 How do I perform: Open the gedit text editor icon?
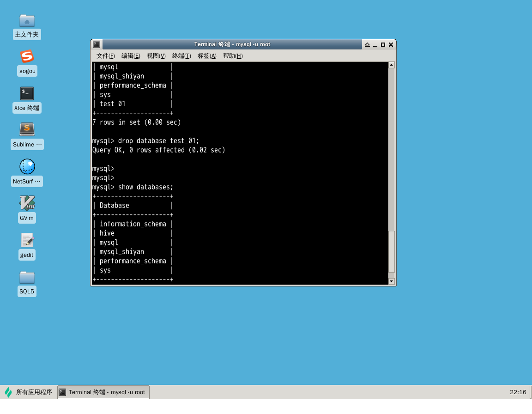click(27, 240)
